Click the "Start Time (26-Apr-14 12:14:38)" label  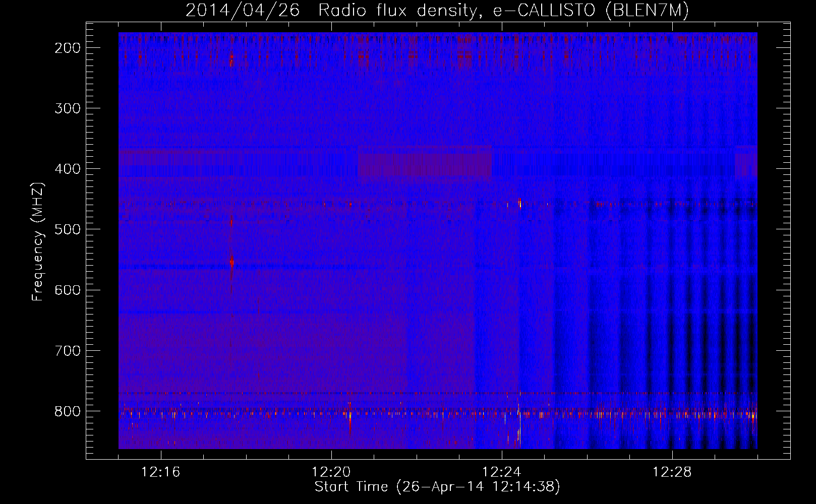pos(437,487)
